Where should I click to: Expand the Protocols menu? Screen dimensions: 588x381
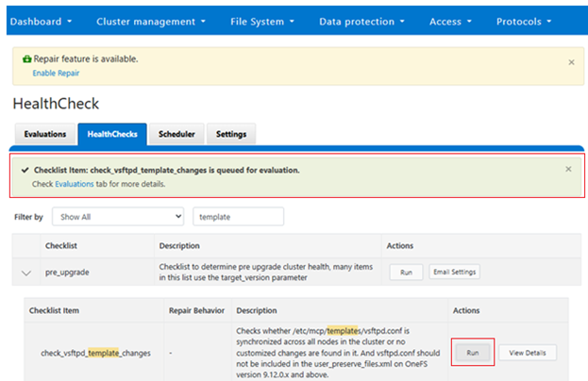(532, 21)
